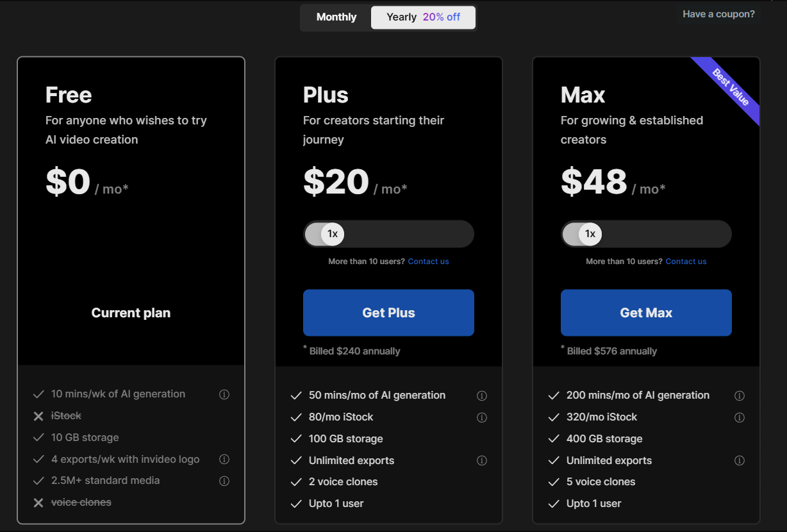This screenshot has height=532, width=787.
Task: Show info for Max plan Unlimited exports
Action: [x=740, y=461]
